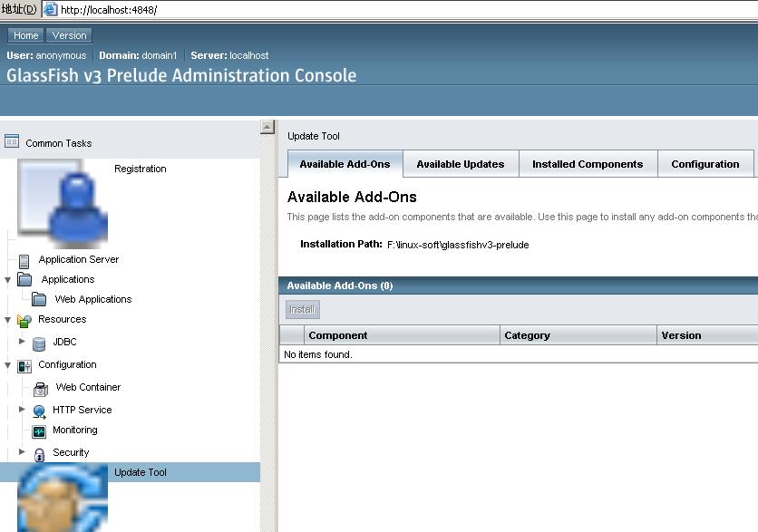Click the Common Tasks icon
Viewport: 758px width, 532px height.
[x=12, y=141]
